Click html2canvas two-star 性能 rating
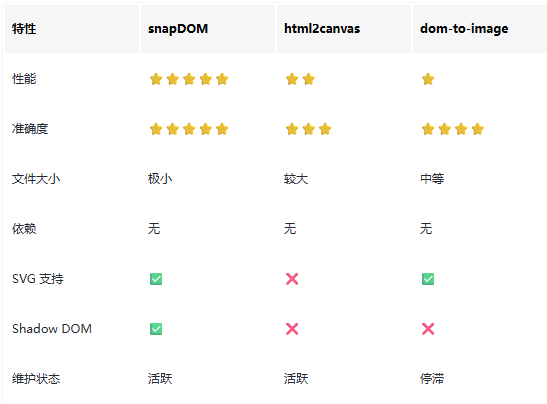The width and height of the screenshot is (547, 404). point(300,79)
